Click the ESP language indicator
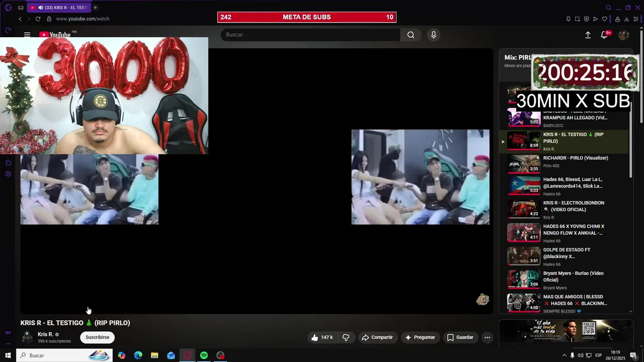Viewport: 644px width, 362px height. 598,355
